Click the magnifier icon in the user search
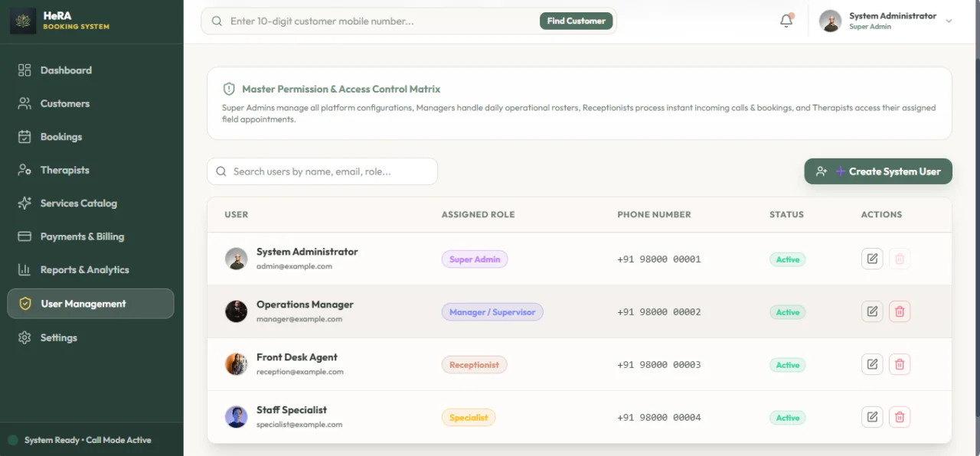Screen dimensions: 980x456 [221, 171]
